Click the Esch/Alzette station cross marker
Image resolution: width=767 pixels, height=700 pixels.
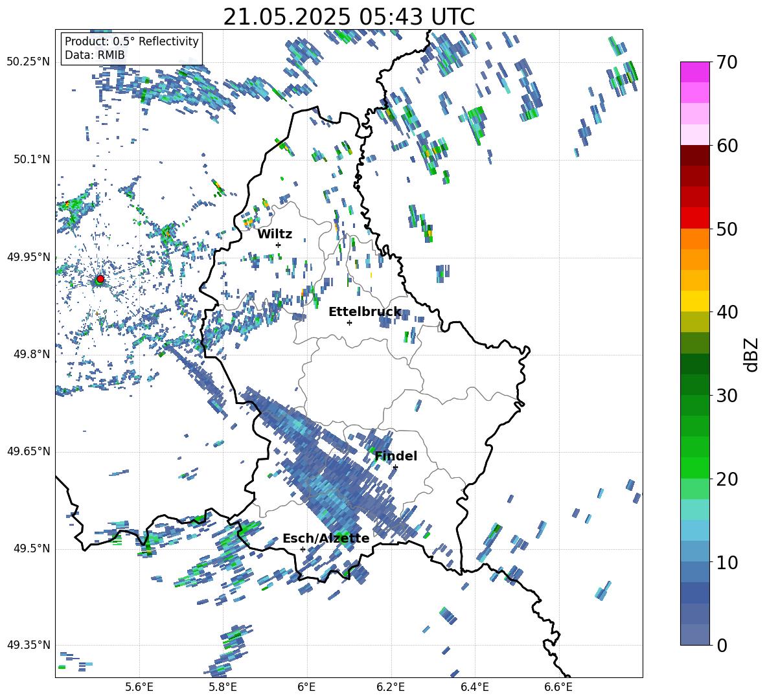point(303,549)
